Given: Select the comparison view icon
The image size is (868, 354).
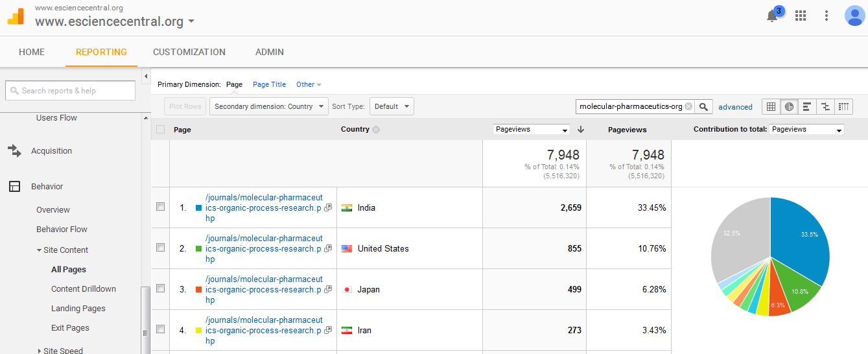Looking at the screenshot, I should [825, 106].
